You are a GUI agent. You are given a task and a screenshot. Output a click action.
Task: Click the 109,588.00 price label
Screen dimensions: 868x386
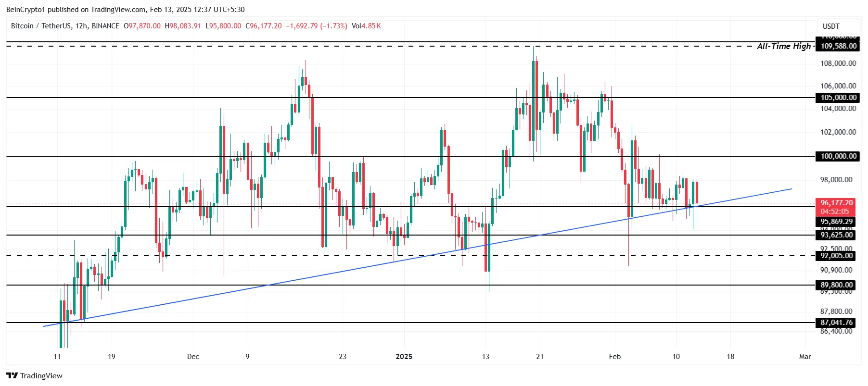[838, 46]
